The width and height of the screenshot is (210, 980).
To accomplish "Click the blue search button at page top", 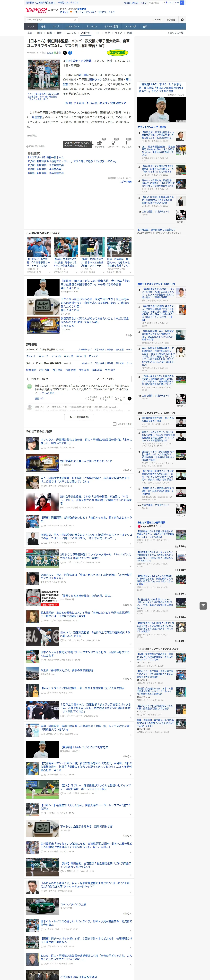I will (x=182, y=3).
